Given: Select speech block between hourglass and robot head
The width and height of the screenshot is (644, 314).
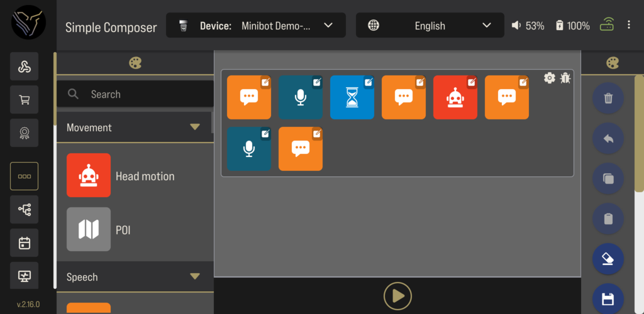Looking at the screenshot, I should (404, 97).
